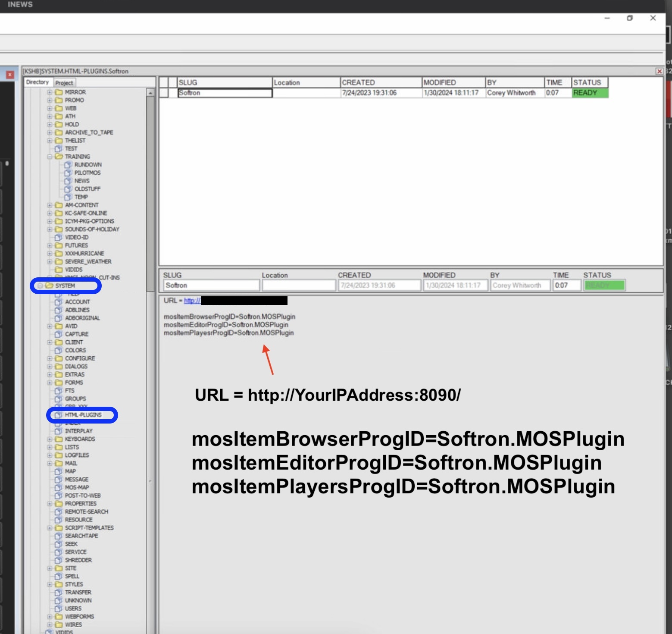Click the open folder icon beside TRAINING
This screenshot has height=634, width=672.
(59, 157)
